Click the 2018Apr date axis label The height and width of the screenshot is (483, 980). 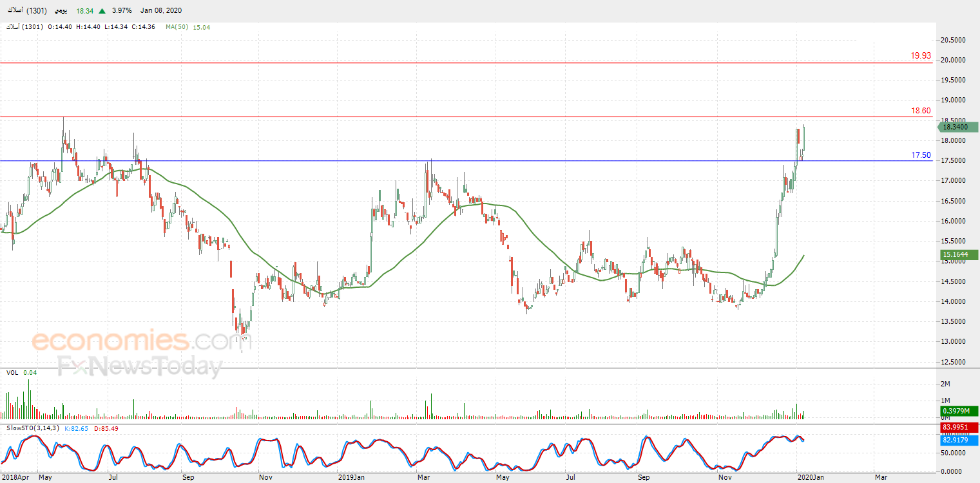pyautogui.click(x=14, y=478)
